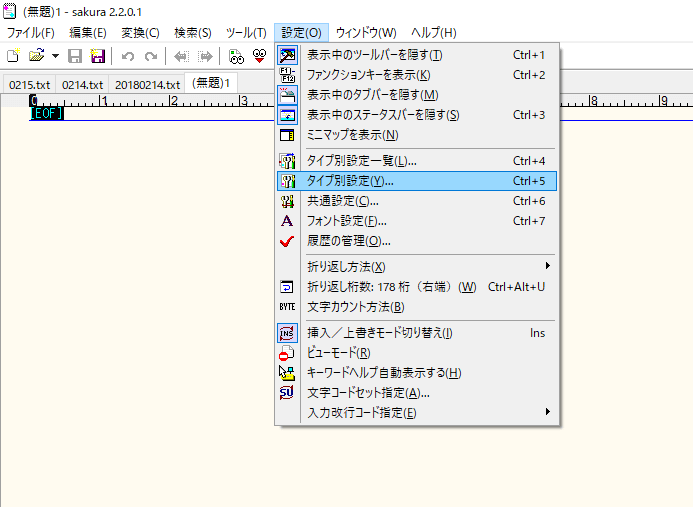Toggle 表示中のステータスバーを隠す item
693x507 pixels.
(417, 115)
